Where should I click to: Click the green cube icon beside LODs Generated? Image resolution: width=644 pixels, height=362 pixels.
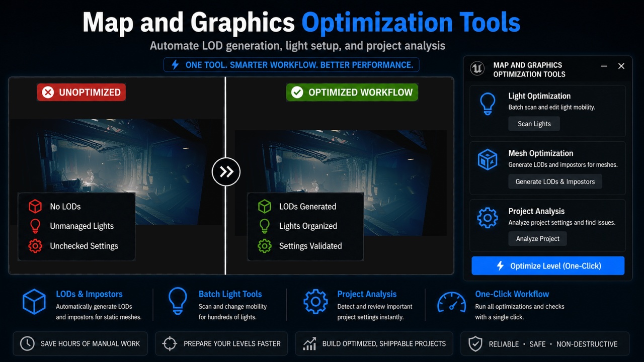click(265, 206)
